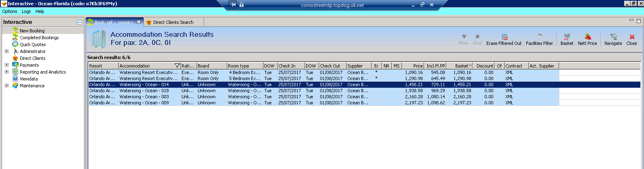Select the 4 Bedroom Ex… room type cell

point(245,72)
